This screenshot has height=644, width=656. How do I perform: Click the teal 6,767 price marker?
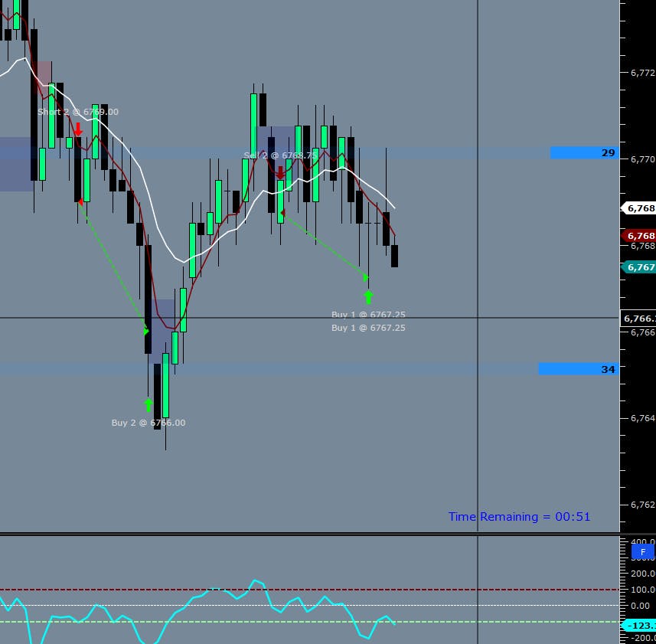click(x=639, y=267)
